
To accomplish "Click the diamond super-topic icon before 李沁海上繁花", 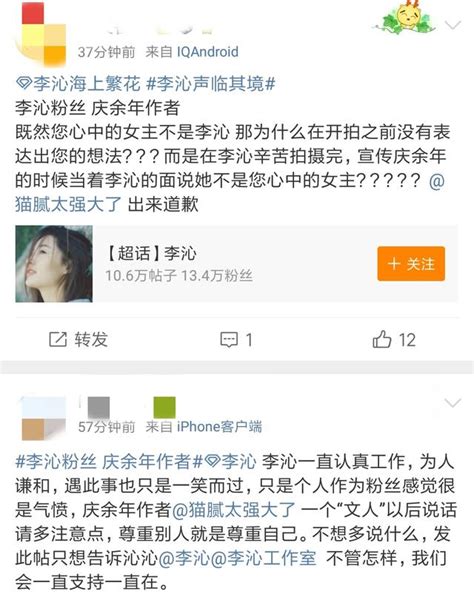I will [24, 84].
